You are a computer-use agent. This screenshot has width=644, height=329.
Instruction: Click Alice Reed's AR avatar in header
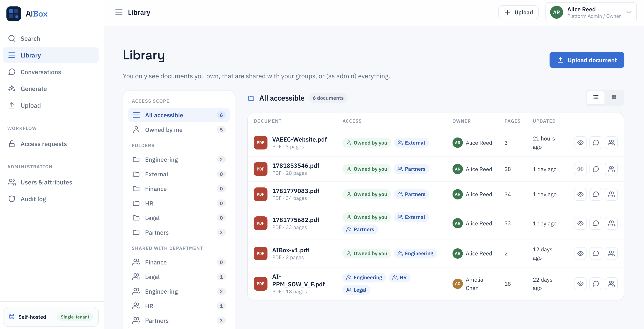pos(556,12)
